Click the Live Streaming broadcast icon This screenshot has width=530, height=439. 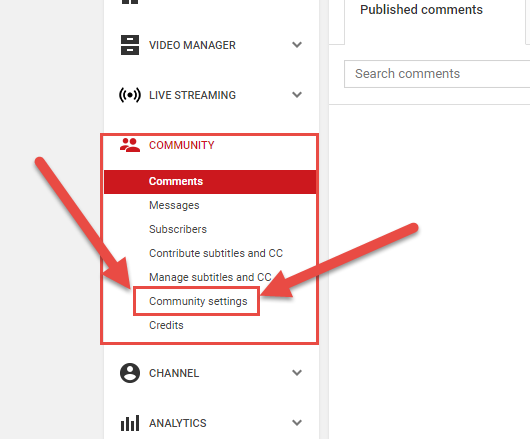[x=130, y=95]
